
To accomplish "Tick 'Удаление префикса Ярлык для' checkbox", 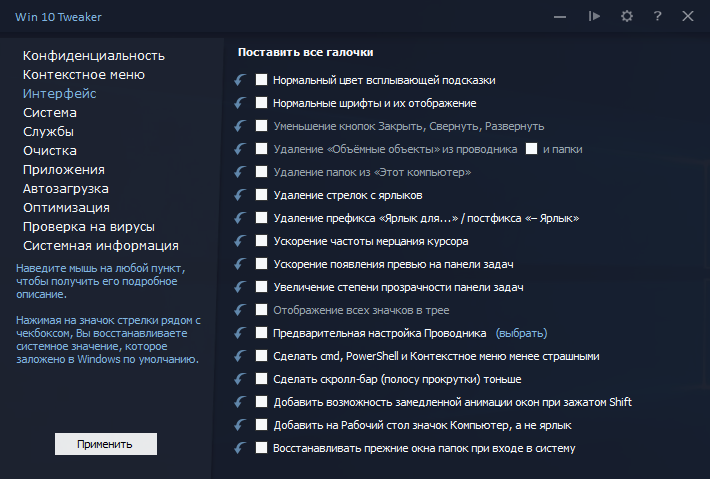I will [261, 218].
